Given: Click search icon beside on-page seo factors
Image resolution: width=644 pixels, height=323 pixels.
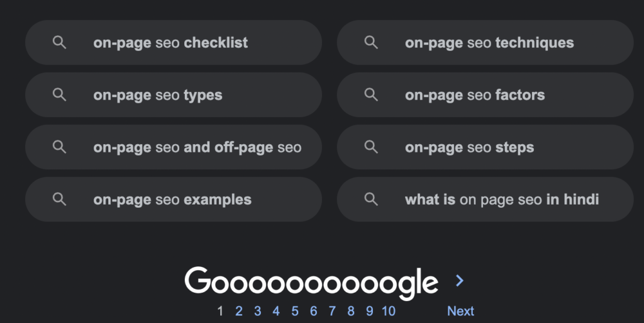Looking at the screenshot, I should coord(371,94).
